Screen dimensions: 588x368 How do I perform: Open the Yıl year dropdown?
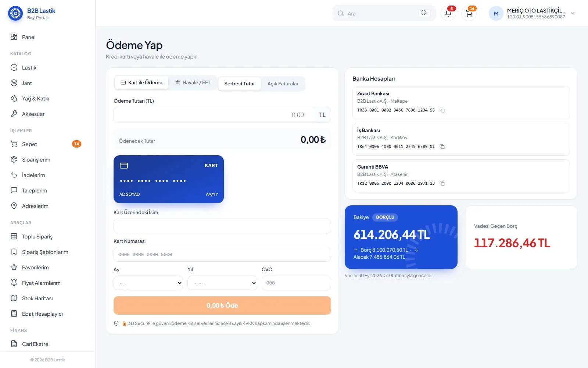coord(222,283)
